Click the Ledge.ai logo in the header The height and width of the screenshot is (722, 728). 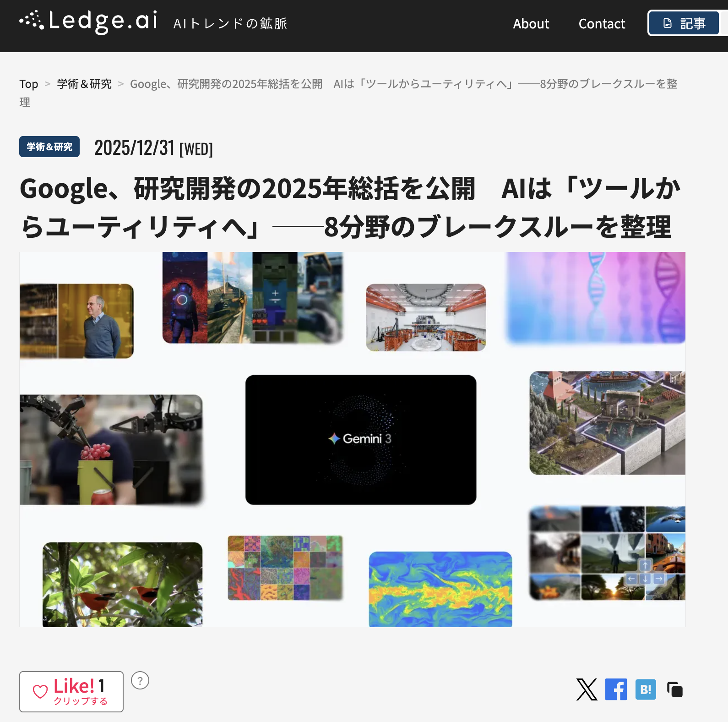click(89, 22)
